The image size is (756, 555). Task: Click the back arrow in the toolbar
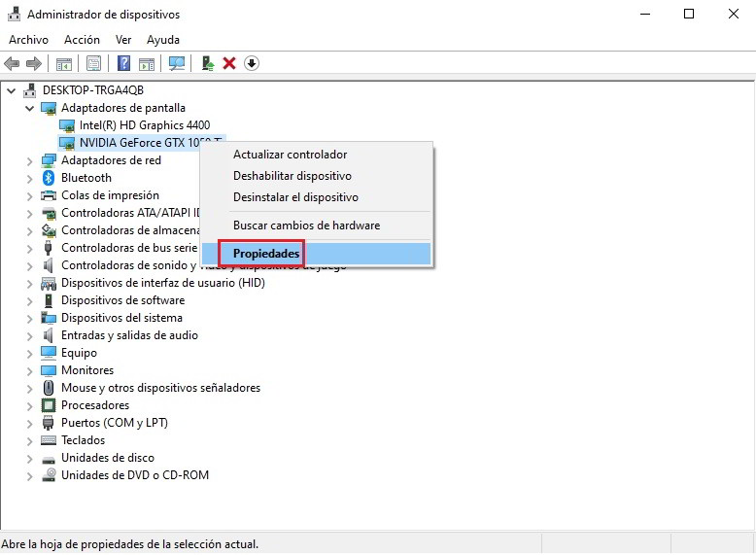(12, 64)
